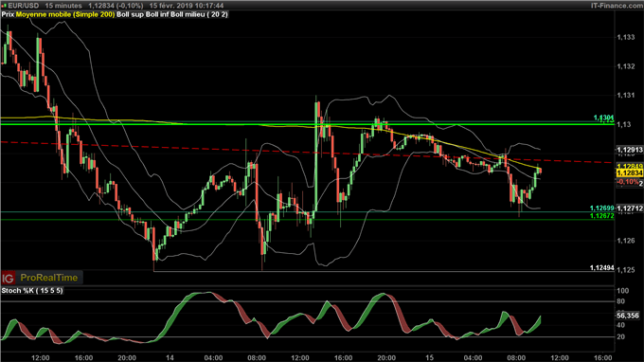The width and height of the screenshot is (644, 362).
Task: Click the 'Prix' indicator label
Action: tap(8, 14)
